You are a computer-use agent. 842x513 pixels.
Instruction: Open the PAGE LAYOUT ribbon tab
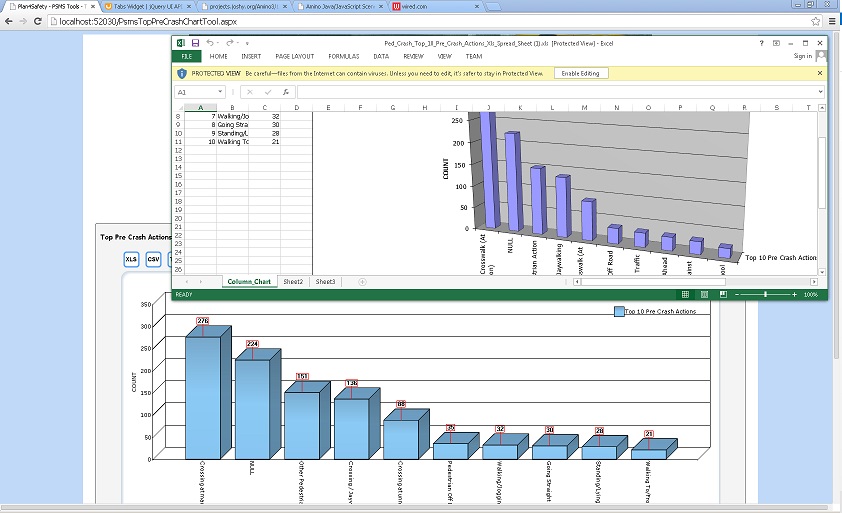click(x=294, y=56)
